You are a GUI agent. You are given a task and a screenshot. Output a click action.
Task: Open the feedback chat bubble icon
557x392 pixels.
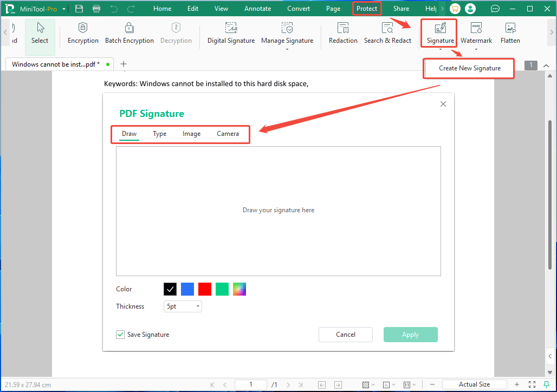point(495,8)
